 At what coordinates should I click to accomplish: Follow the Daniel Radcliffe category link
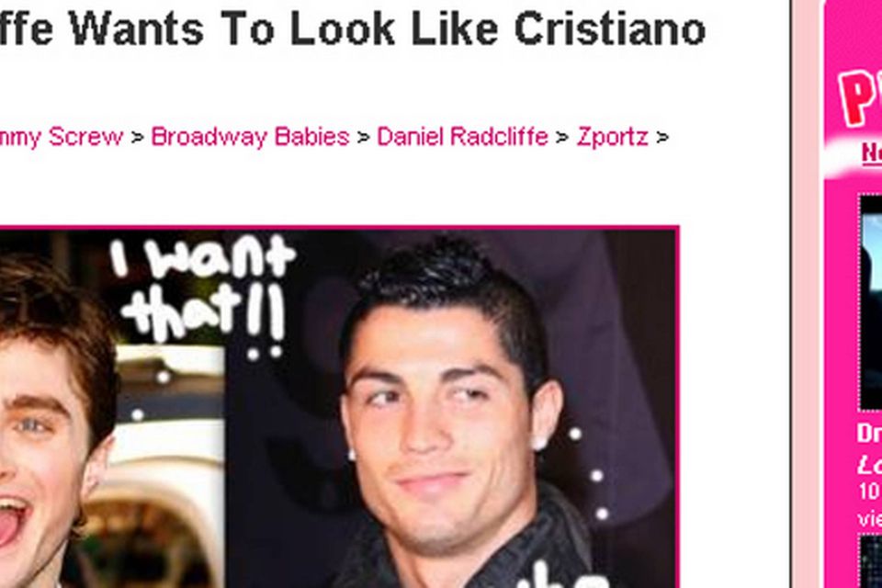point(462,137)
